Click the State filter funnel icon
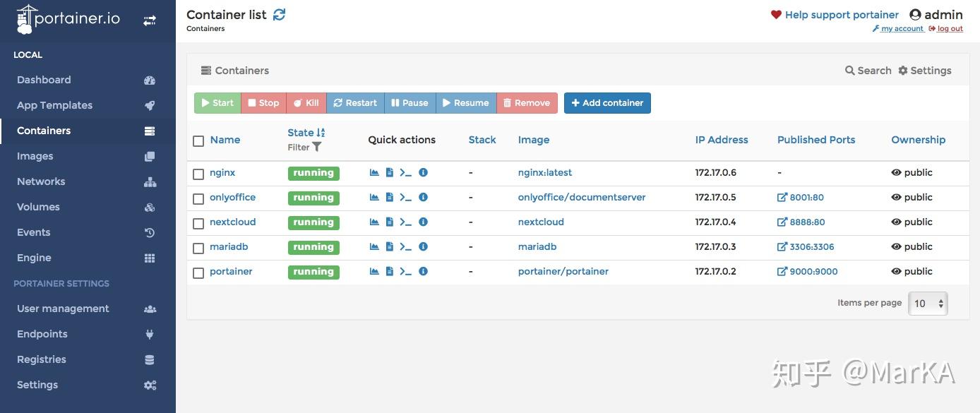980x413 pixels. coord(317,147)
